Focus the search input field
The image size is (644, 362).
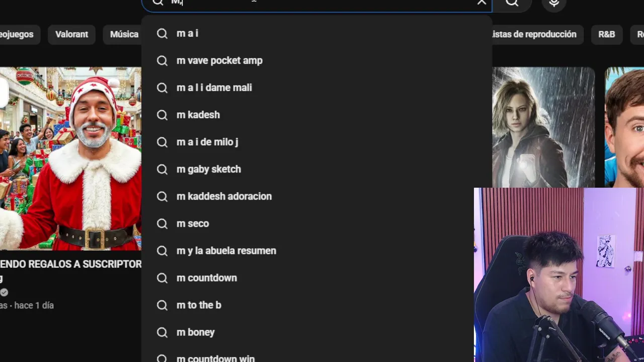(317, 3)
